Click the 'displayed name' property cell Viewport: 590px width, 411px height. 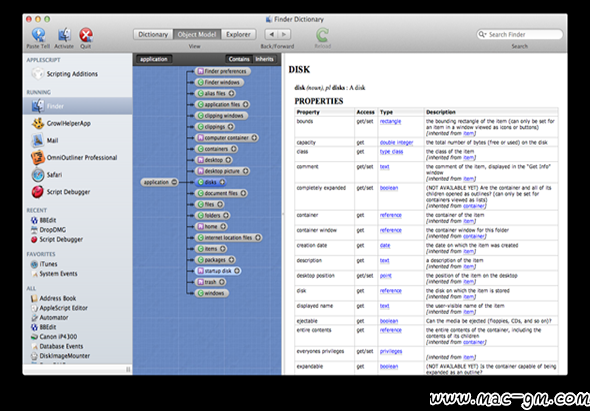324,309
